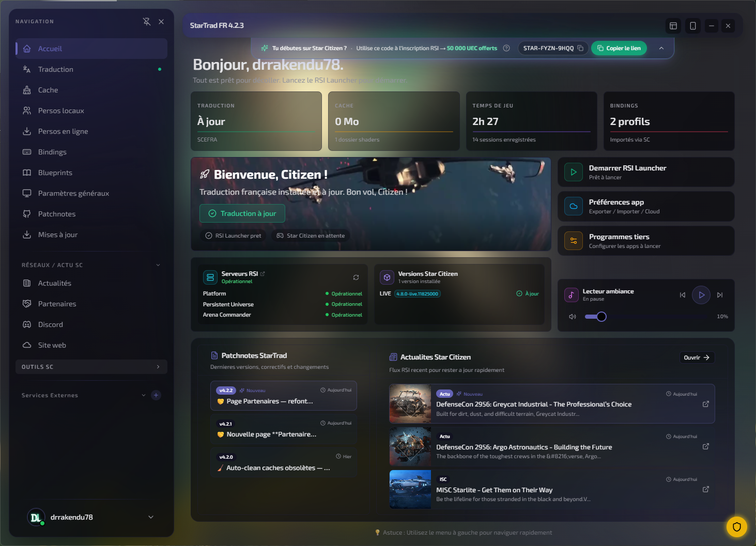
Task: Open the Bindings section
Action: 91,152
